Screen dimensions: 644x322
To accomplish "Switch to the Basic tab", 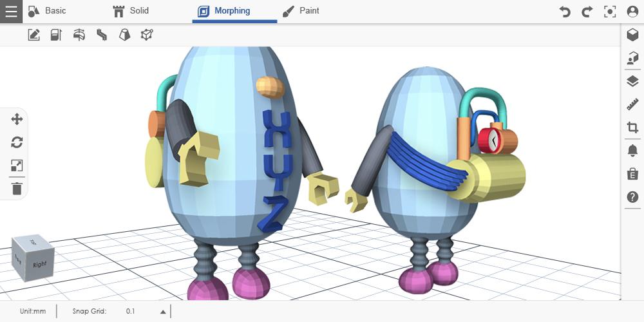I will pos(47,11).
